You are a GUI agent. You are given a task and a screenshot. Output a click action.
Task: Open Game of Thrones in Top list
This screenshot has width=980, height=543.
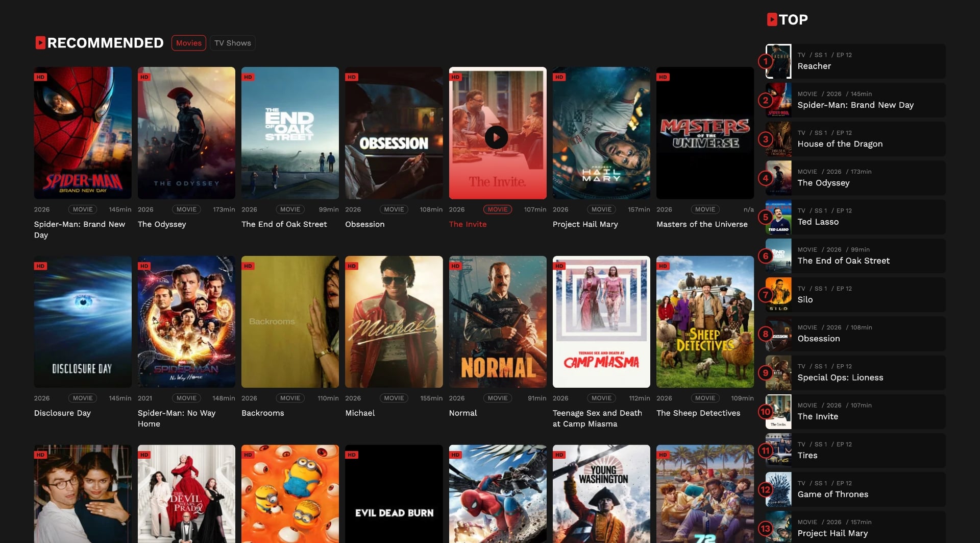(x=855, y=489)
